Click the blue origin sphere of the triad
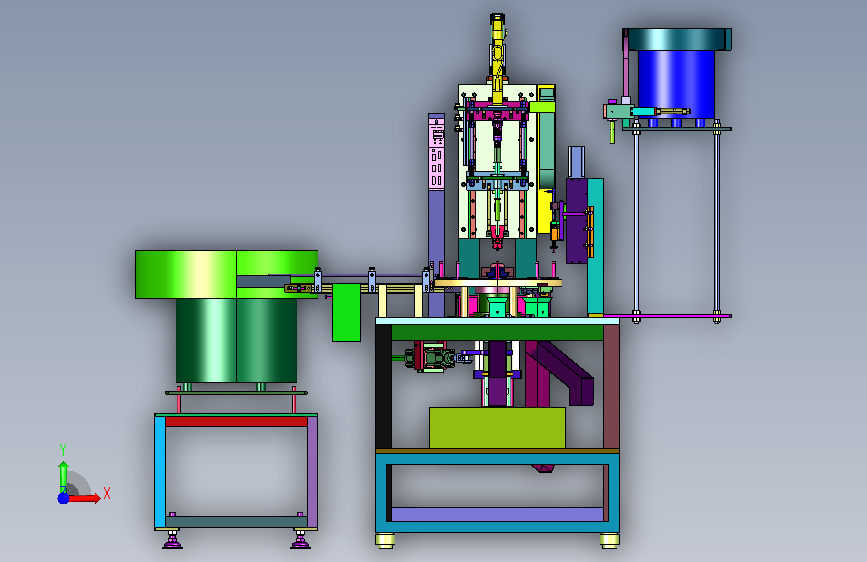This screenshot has height=562, width=867. [63, 498]
